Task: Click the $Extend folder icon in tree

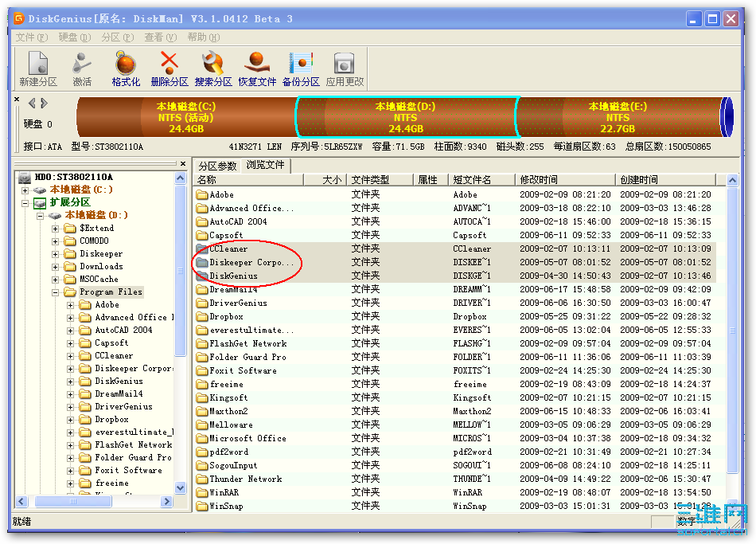Action: click(70, 228)
